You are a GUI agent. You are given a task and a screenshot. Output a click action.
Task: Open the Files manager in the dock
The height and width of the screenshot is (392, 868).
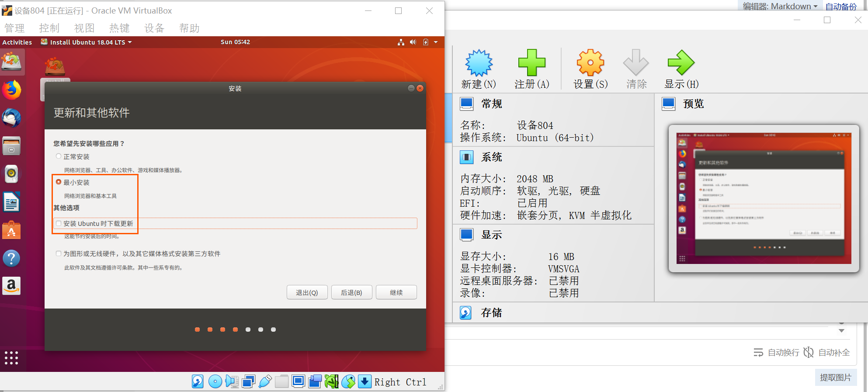click(12, 146)
